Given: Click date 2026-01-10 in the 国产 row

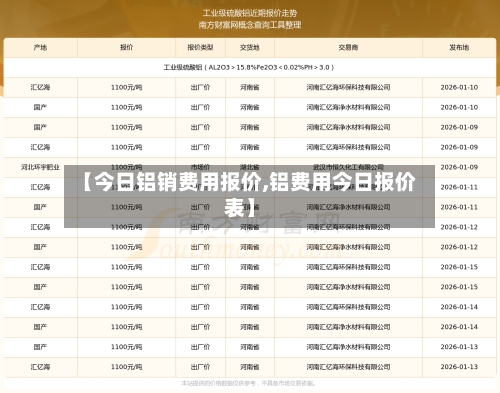Looking at the screenshot, I should [x=459, y=107].
